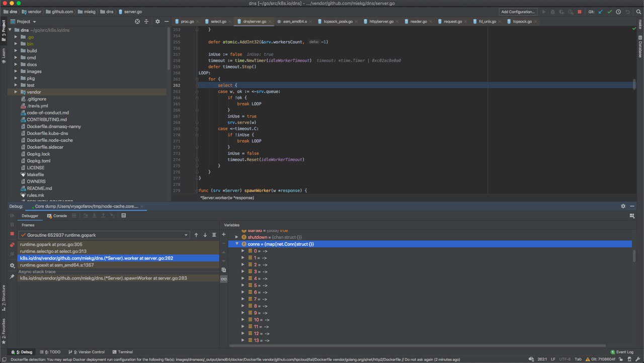Select next frame down arrow

(x=205, y=235)
